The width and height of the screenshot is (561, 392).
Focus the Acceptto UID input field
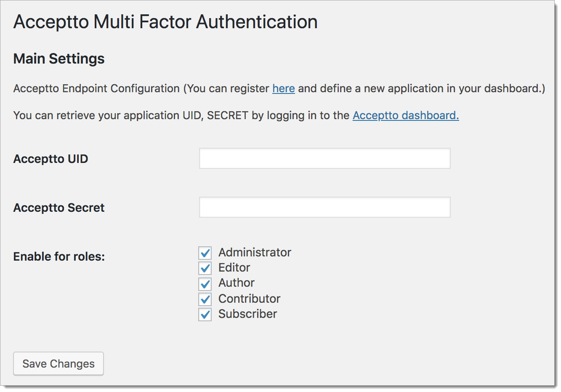325,158
